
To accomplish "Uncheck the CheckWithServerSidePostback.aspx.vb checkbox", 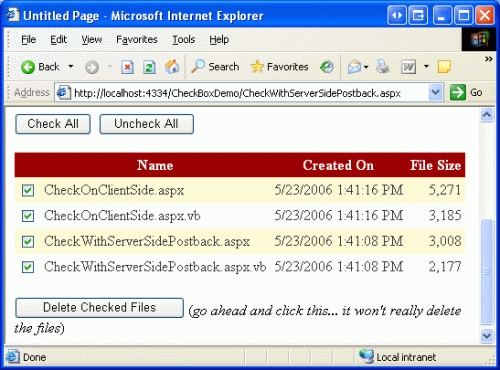I will [x=28, y=267].
